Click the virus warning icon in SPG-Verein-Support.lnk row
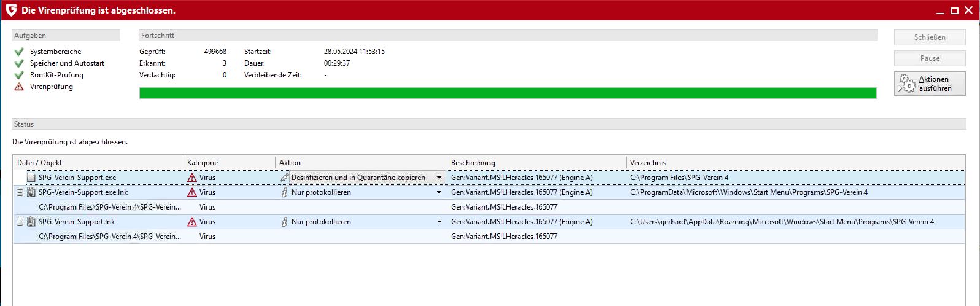Viewport: 980px width, 306px height. (x=192, y=222)
